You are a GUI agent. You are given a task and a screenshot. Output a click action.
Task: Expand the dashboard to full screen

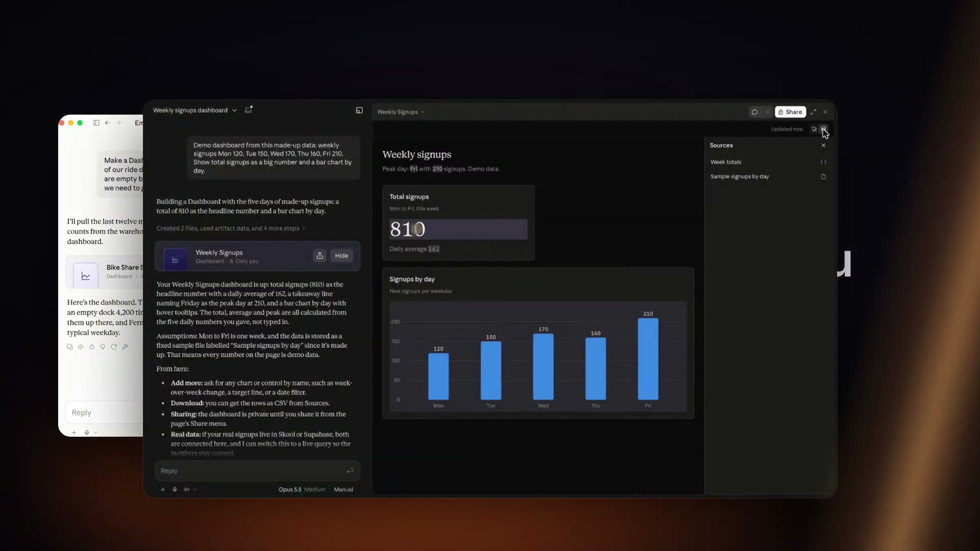[813, 112]
